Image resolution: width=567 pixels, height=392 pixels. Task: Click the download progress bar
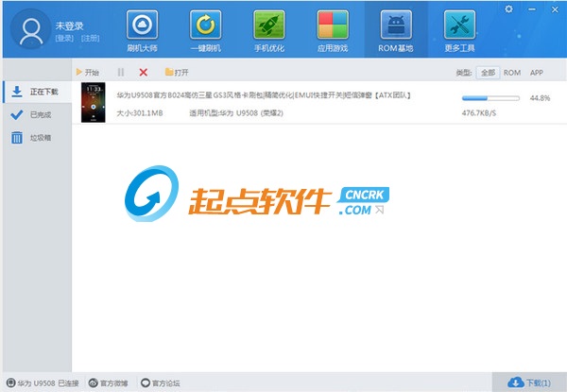coord(490,98)
